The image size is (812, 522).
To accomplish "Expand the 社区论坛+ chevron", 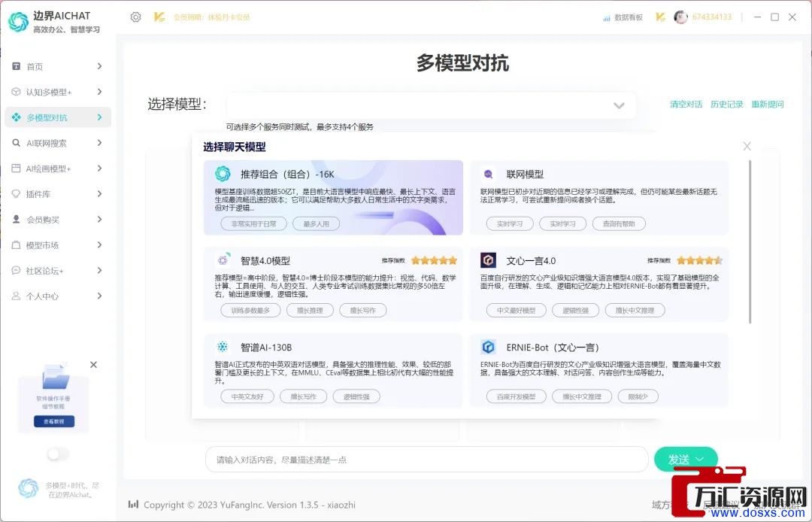I will coord(99,270).
